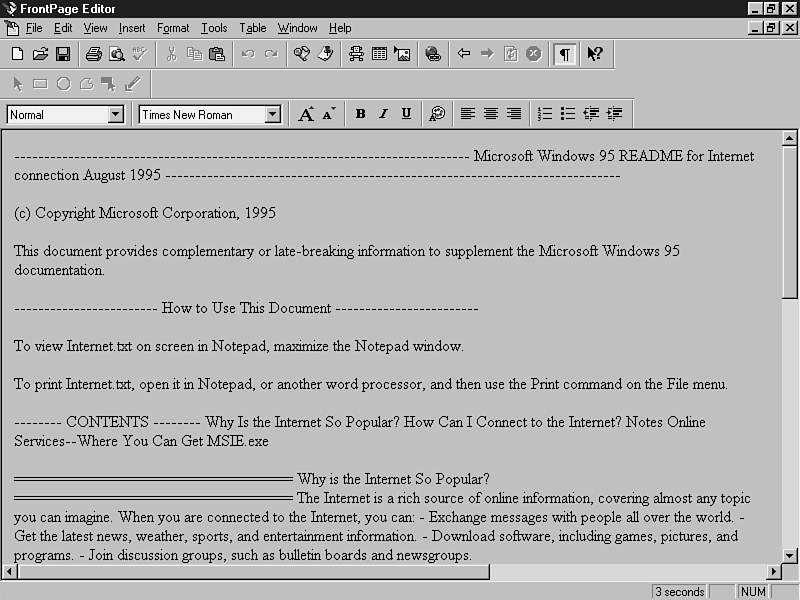Screen dimensions: 800x600
Task: Select the Rectangle hotspot tool
Action: pos(40,84)
